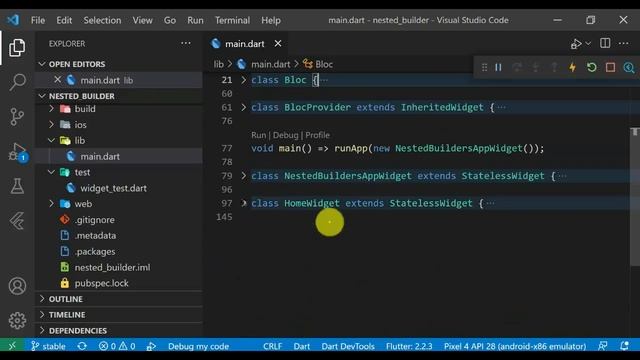
Task: Open the Source Control view
Action: tap(17, 117)
